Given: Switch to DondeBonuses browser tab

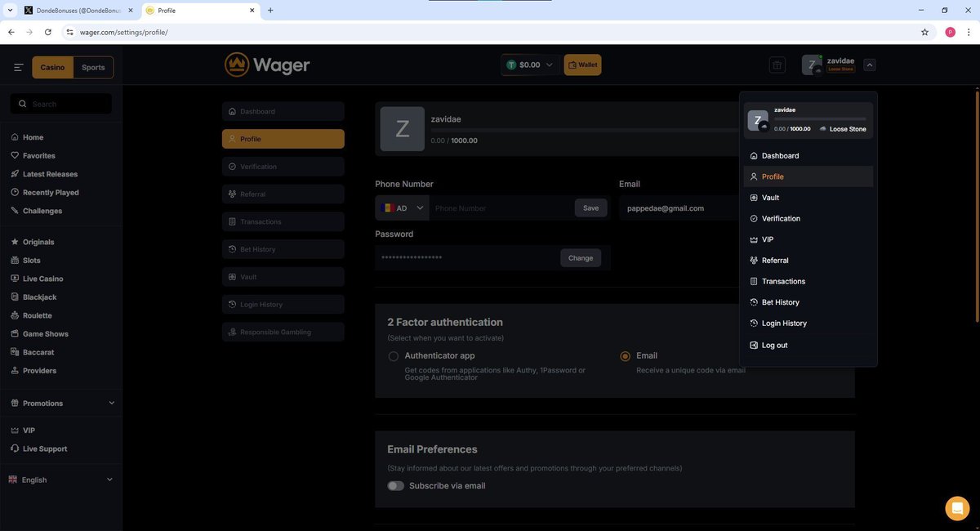Looking at the screenshot, I should tap(79, 11).
